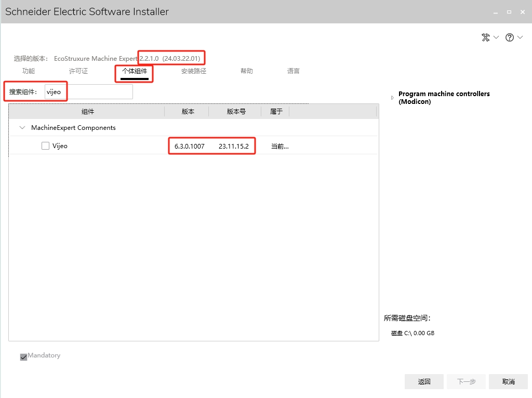Open the help question mark icon
This screenshot has height=398, width=532.
pyautogui.click(x=509, y=37)
